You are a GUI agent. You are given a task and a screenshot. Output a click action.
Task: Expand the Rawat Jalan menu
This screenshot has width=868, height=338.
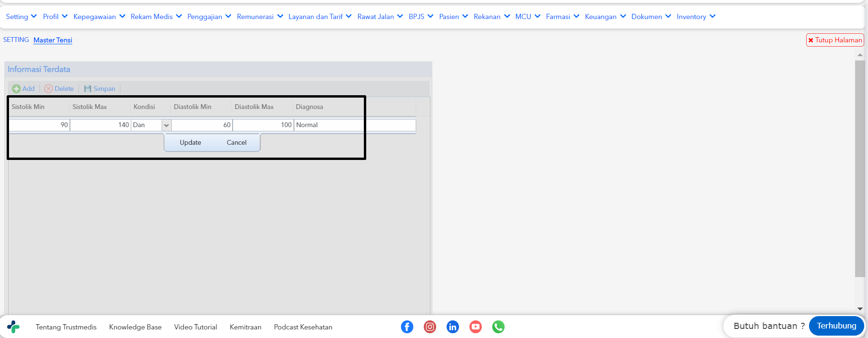380,17
